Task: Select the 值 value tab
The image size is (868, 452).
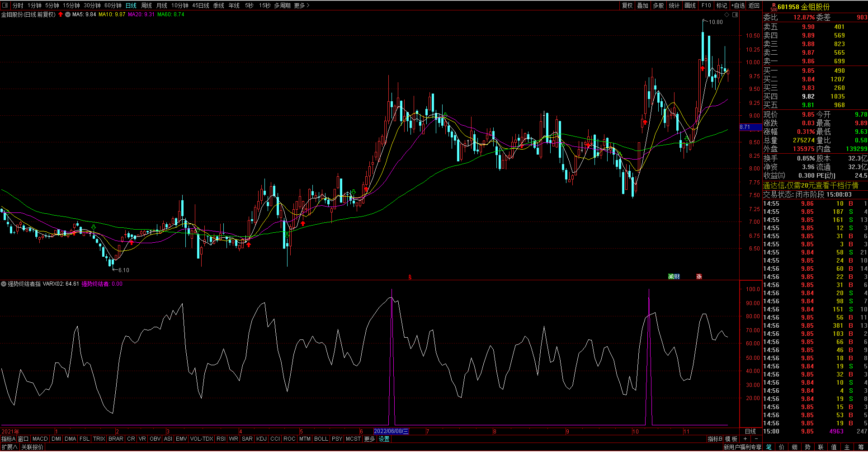Action: pyautogui.click(x=834, y=447)
